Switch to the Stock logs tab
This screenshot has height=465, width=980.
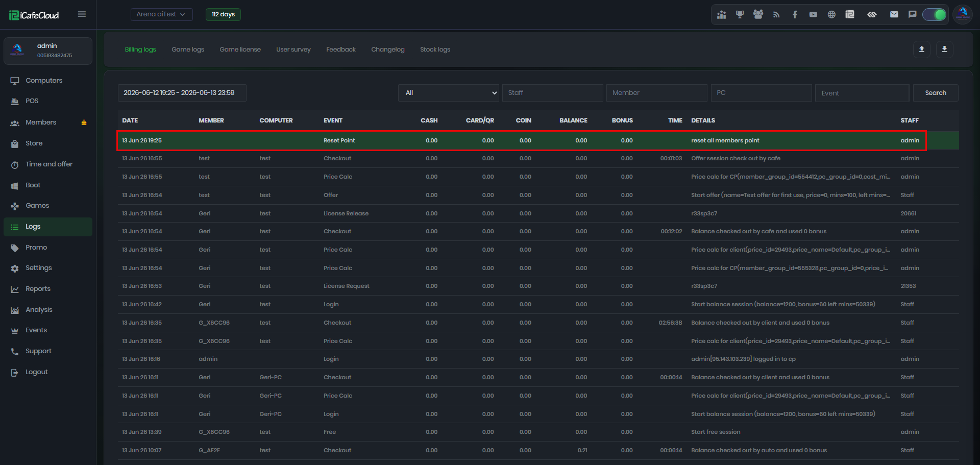[x=435, y=50]
